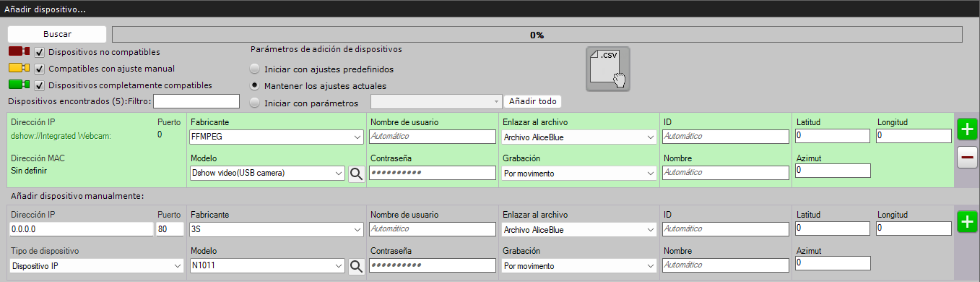Open manual row Enlazar al archivo dropdown

pos(579,229)
